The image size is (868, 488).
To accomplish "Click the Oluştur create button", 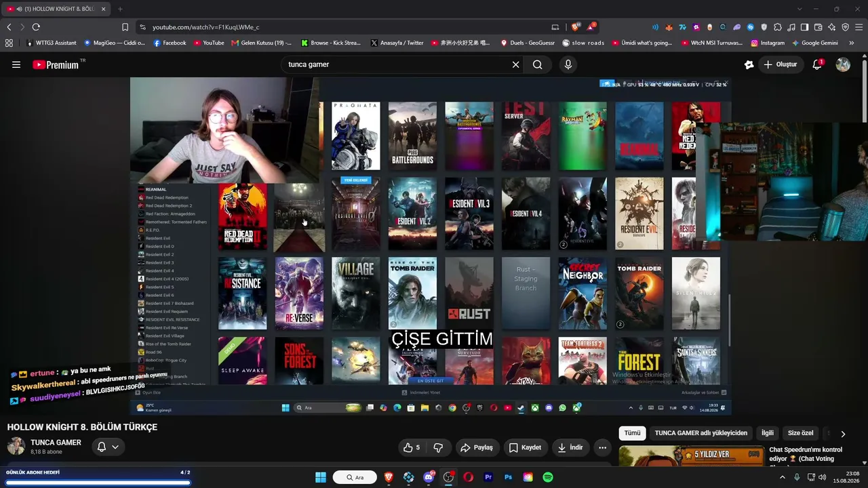I will (780, 64).
